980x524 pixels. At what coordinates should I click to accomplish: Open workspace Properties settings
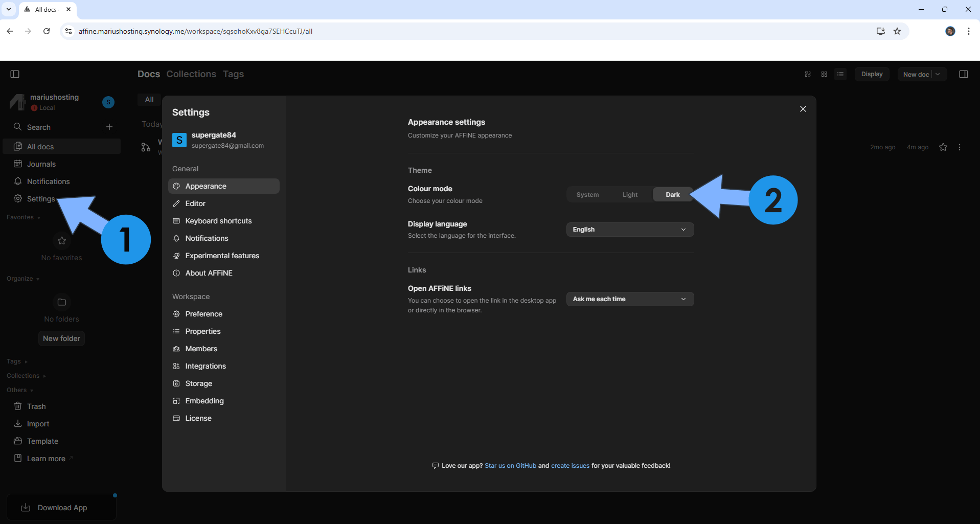click(x=224, y=331)
